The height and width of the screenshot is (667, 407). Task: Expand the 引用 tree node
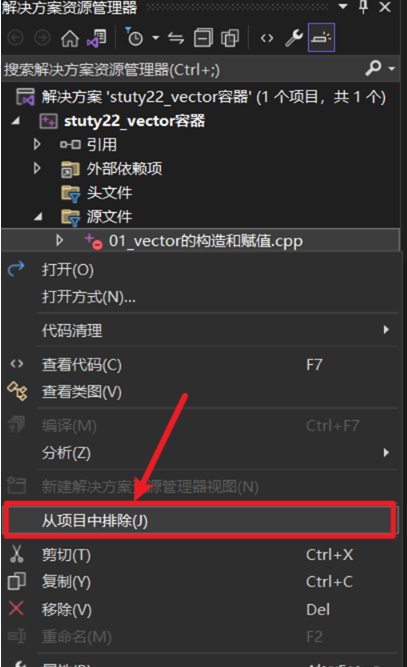pos(37,145)
